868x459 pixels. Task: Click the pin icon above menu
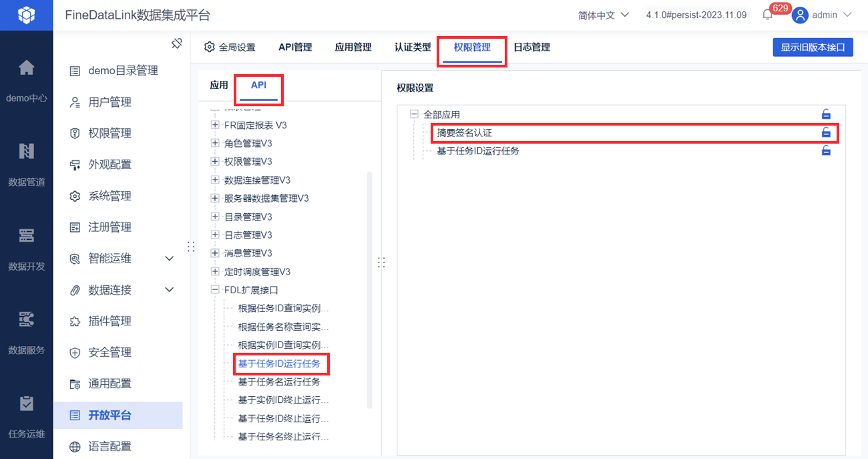176,43
